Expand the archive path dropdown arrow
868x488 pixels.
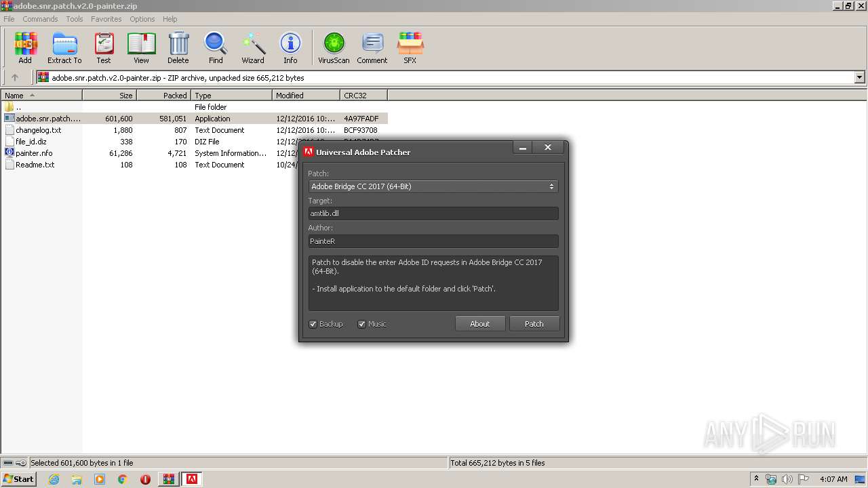click(860, 77)
